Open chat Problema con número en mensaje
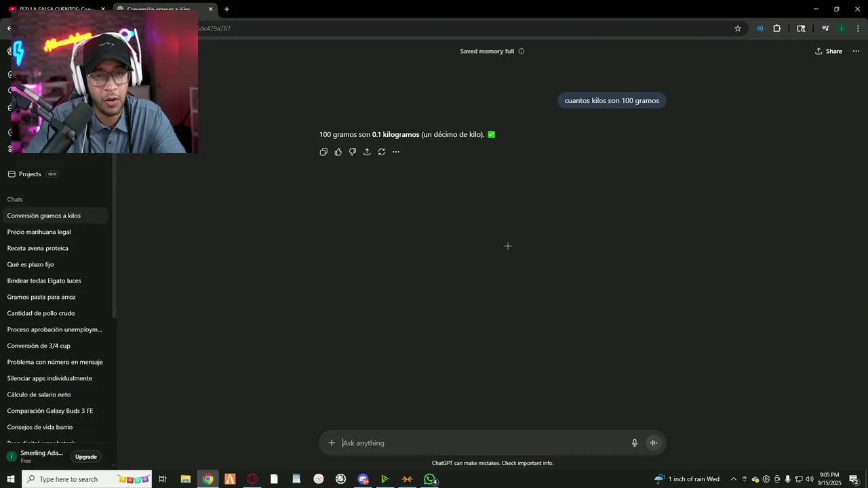868x488 pixels. point(56,362)
